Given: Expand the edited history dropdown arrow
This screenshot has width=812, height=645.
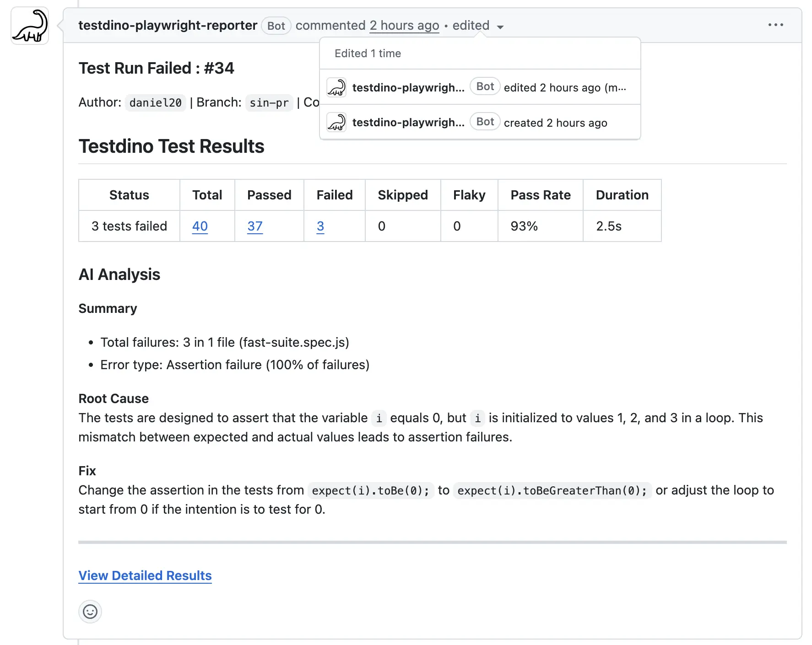Looking at the screenshot, I should (500, 27).
